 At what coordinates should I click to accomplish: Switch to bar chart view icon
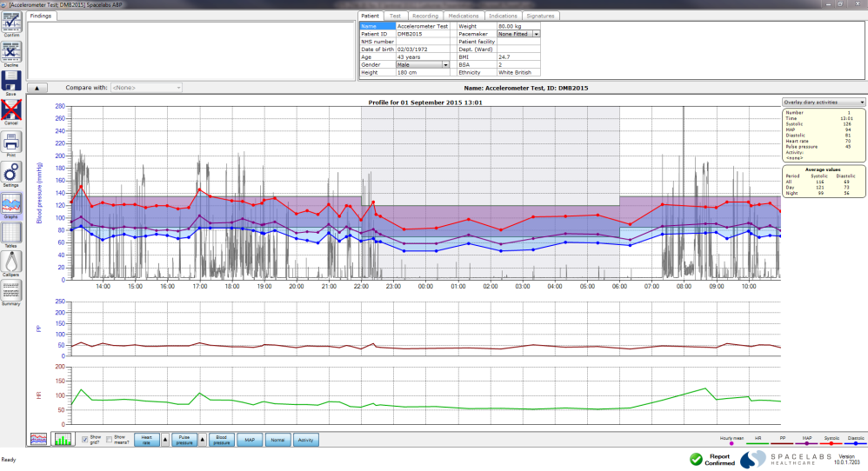tap(62, 440)
